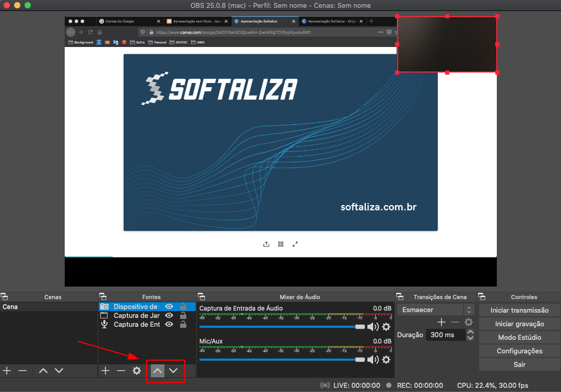Click browser reload icon in captured window
The height and width of the screenshot is (392, 561).
click(90, 32)
